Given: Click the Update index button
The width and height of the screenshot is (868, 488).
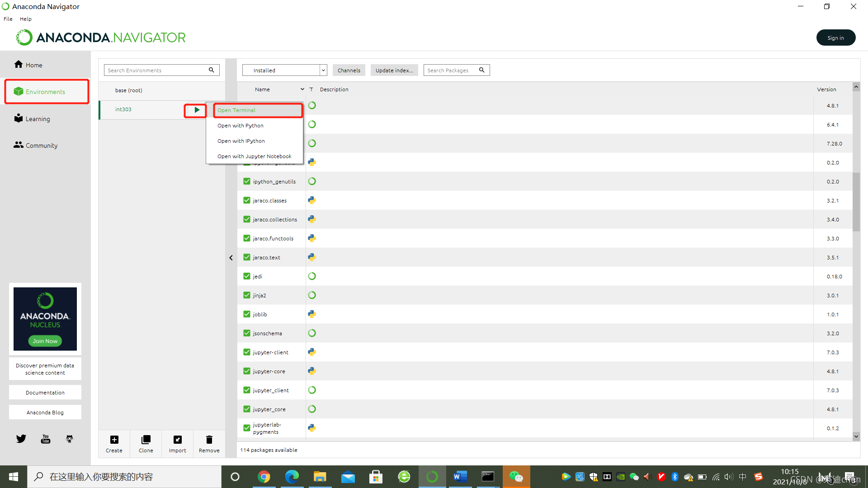Looking at the screenshot, I should tap(394, 70).
